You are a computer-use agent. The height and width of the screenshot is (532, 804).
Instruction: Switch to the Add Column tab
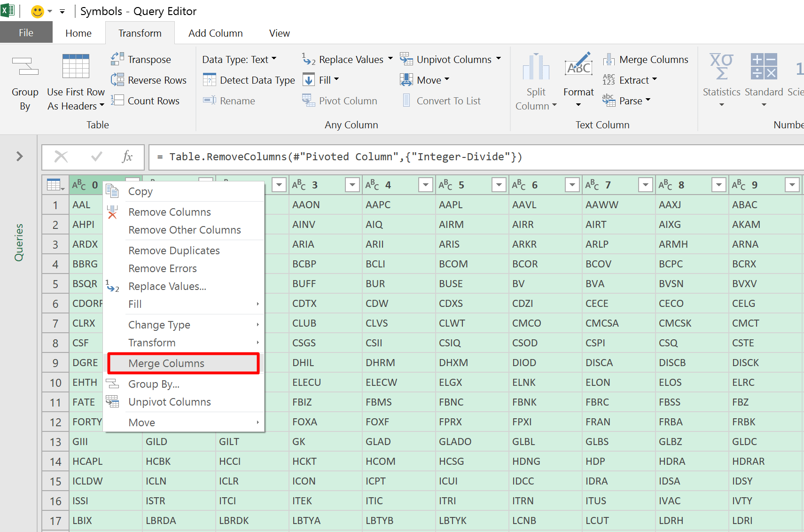[215, 33]
